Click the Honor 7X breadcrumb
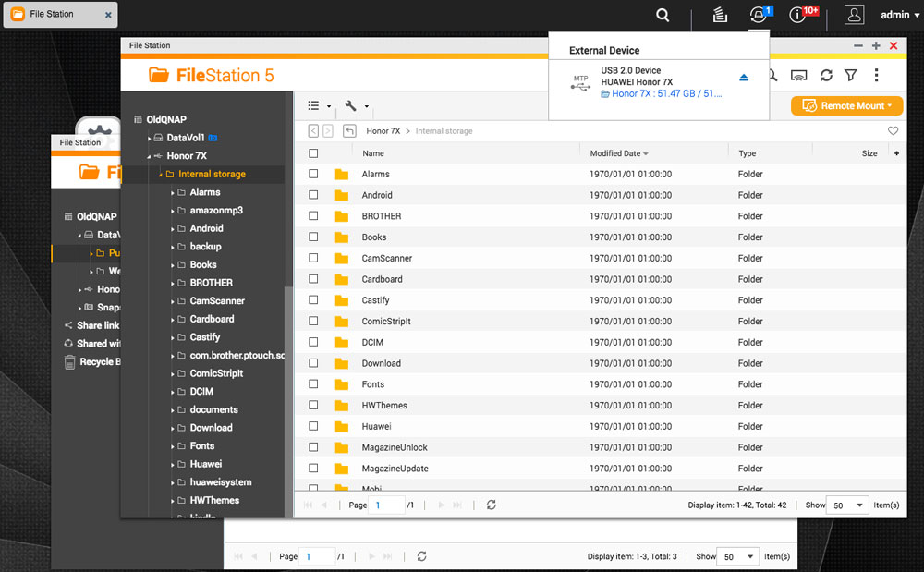924x572 pixels. coord(383,131)
